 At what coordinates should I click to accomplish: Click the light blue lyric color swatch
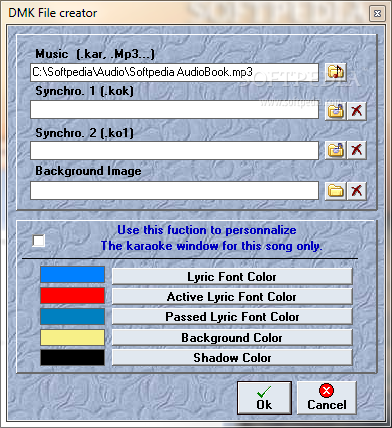pyautogui.click(x=72, y=275)
